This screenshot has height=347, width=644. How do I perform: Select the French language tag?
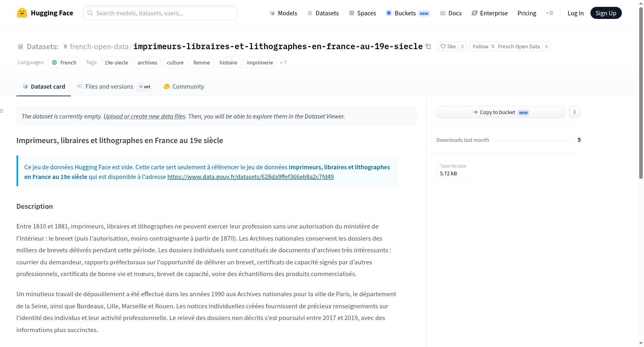click(64, 62)
